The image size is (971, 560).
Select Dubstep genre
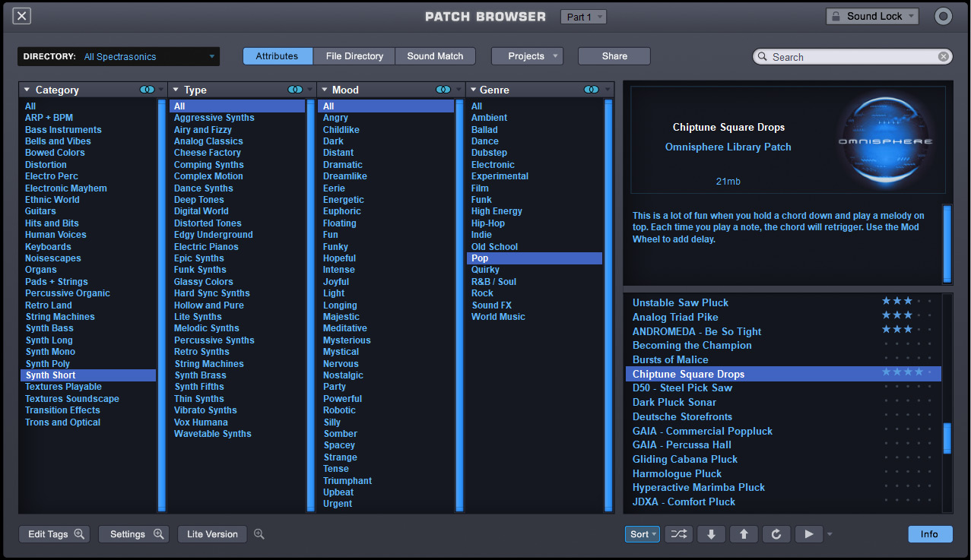tap(489, 153)
